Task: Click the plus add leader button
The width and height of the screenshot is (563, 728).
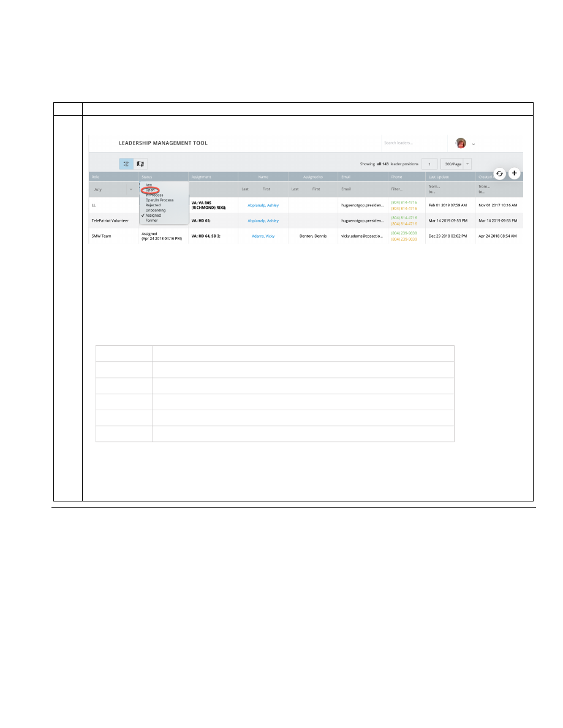Action: point(514,173)
